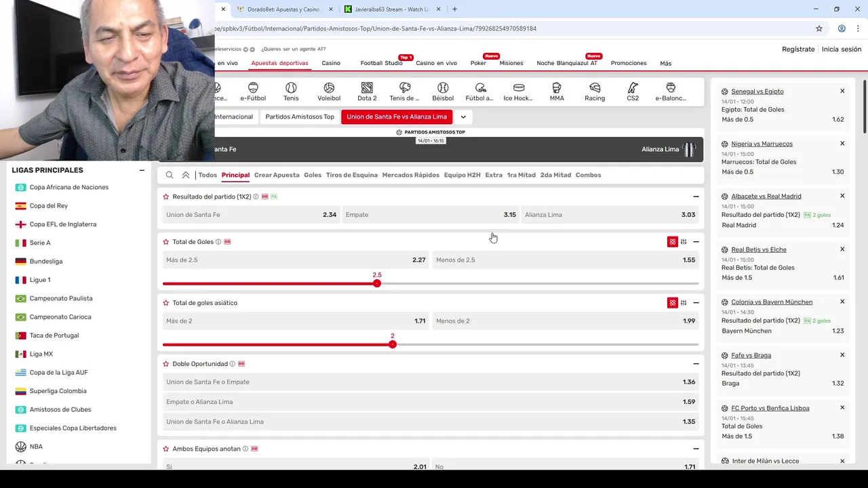Image resolution: width=868 pixels, height=488 pixels.
Task: Open the browser profile icon
Action: pos(842,28)
